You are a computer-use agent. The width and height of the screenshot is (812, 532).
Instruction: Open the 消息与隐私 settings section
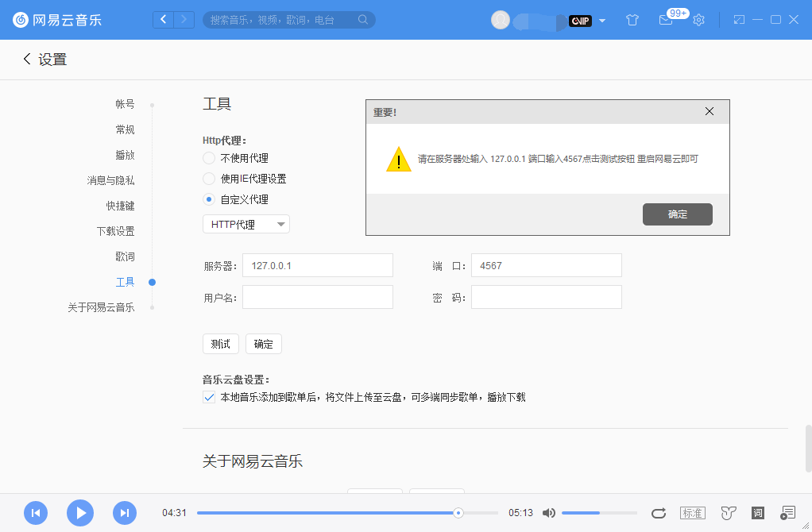[111, 180]
